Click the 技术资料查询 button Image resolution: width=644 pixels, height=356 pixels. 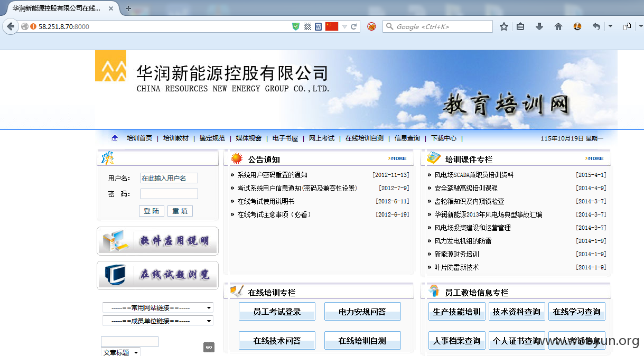[x=517, y=312]
